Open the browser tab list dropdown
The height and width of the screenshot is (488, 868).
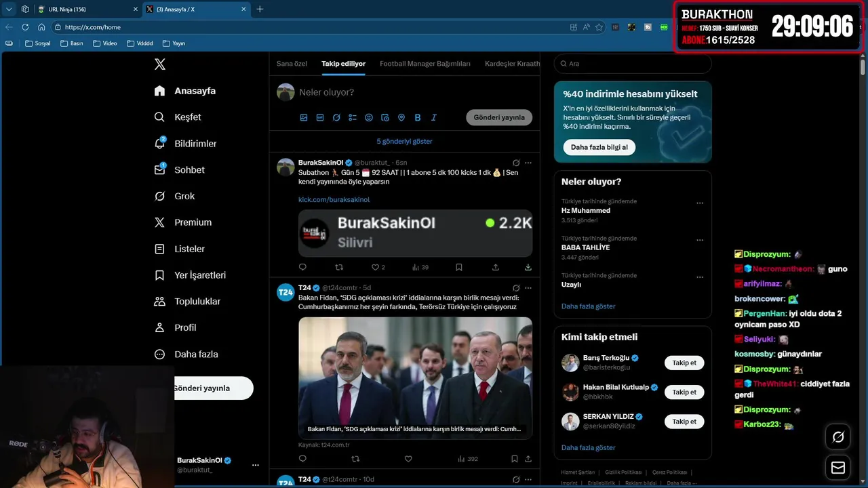[x=9, y=9]
